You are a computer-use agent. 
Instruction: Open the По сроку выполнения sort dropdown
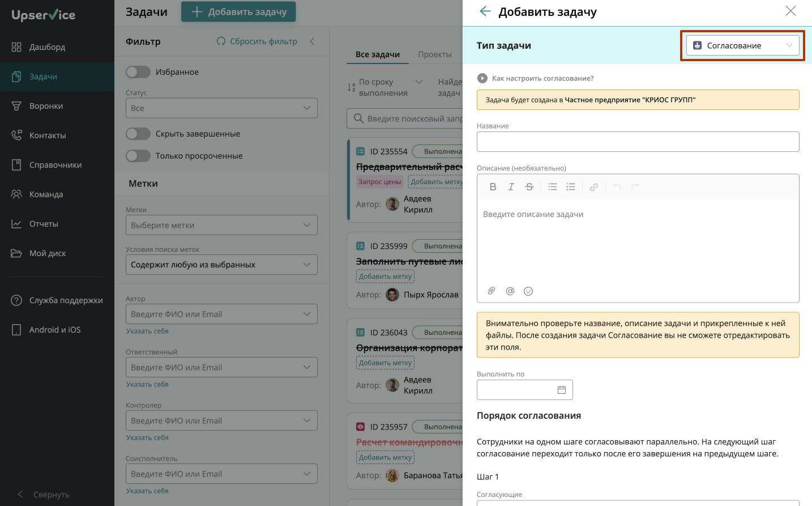coord(391,87)
